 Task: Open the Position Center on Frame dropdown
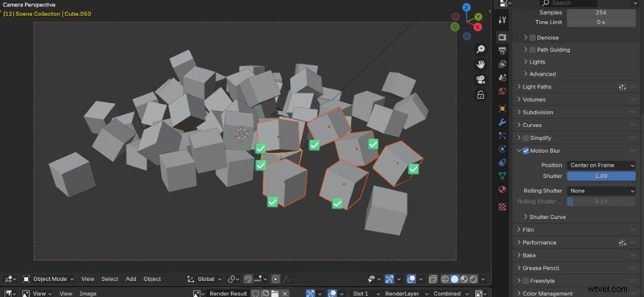tap(601, 165)
